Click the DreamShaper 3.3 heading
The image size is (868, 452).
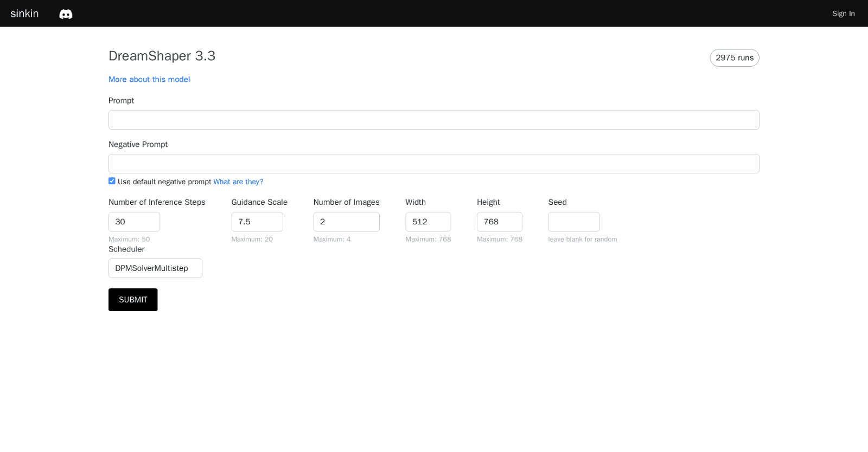tap(162, 56)
